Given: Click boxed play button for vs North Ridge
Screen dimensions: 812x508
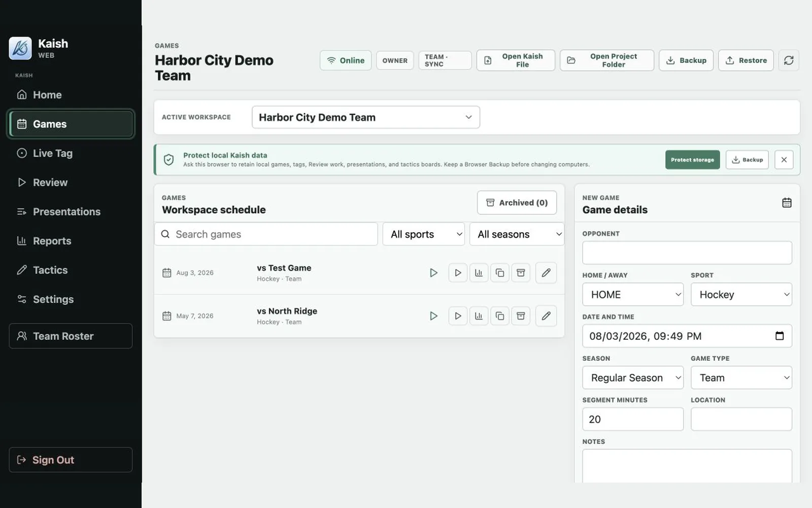Looking at the screenshot, I should pyautogui.click(x=458, y=316).
